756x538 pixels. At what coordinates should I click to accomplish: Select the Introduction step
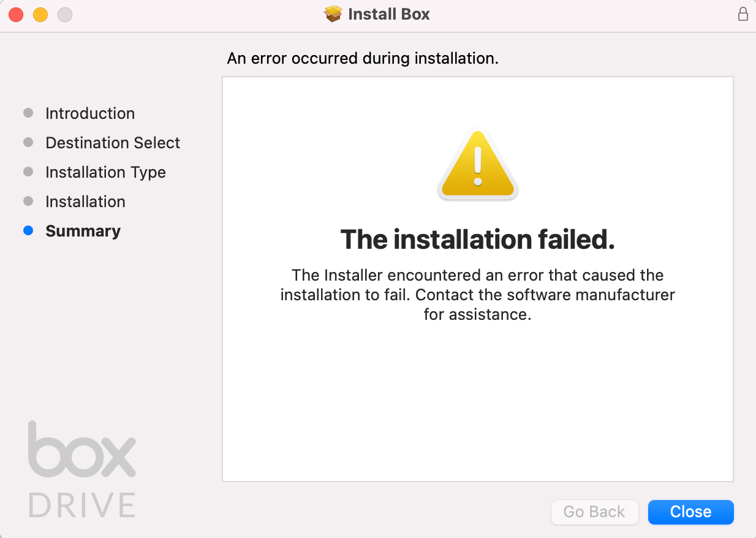click(x=90, y=113)
